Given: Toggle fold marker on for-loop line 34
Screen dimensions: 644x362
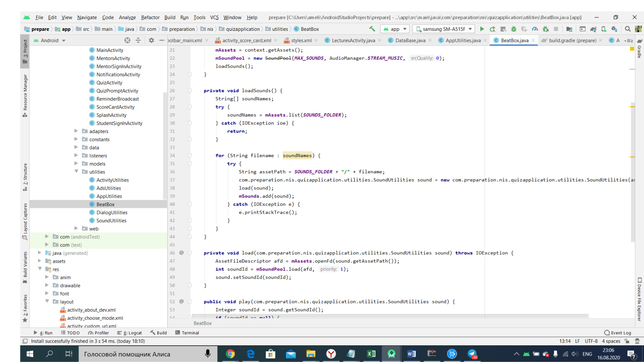Looking at the screenshot, I should 190,156.
